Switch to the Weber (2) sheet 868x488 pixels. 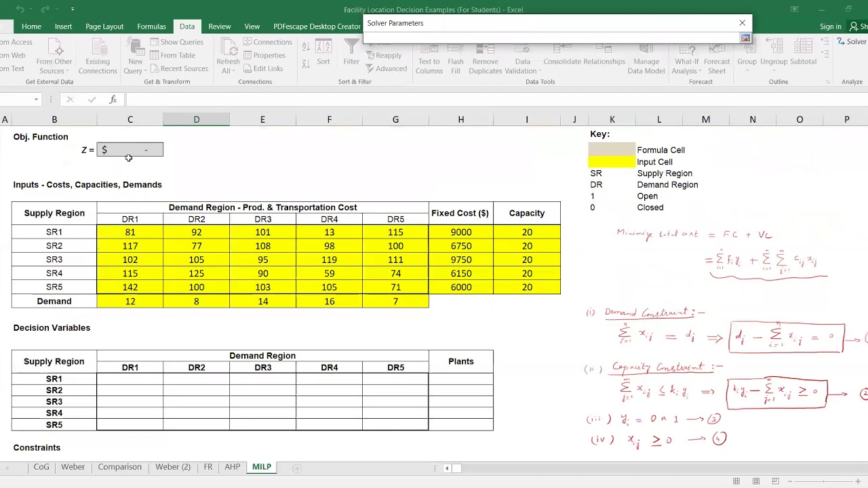pos(173,467)
